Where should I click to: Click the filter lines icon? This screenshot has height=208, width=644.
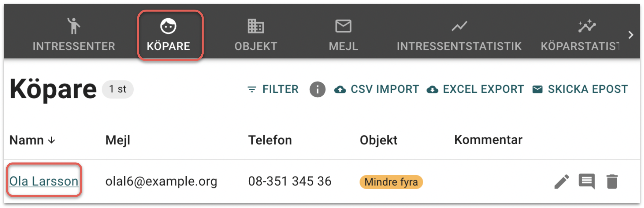(x=252, y=89)
